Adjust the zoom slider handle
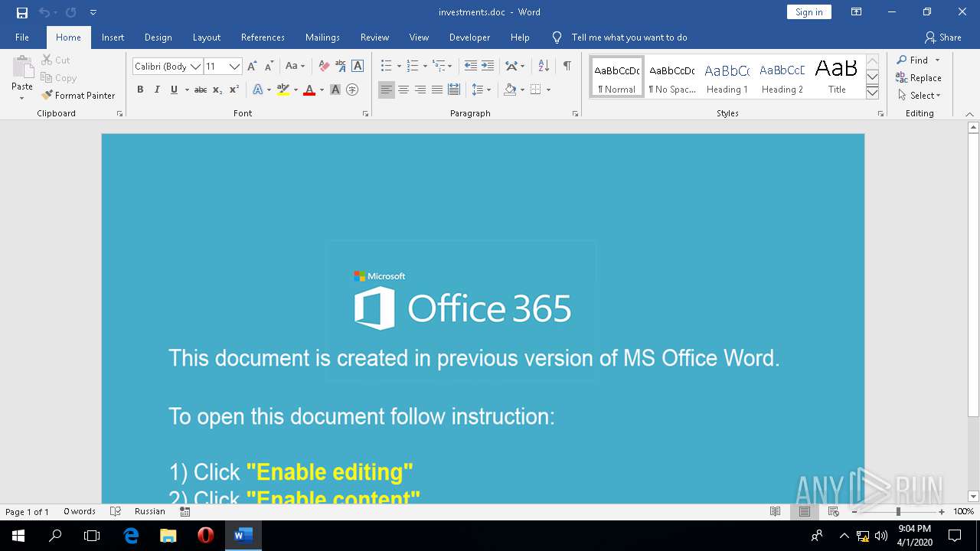 pyautogui.click(x=898, y=511)
